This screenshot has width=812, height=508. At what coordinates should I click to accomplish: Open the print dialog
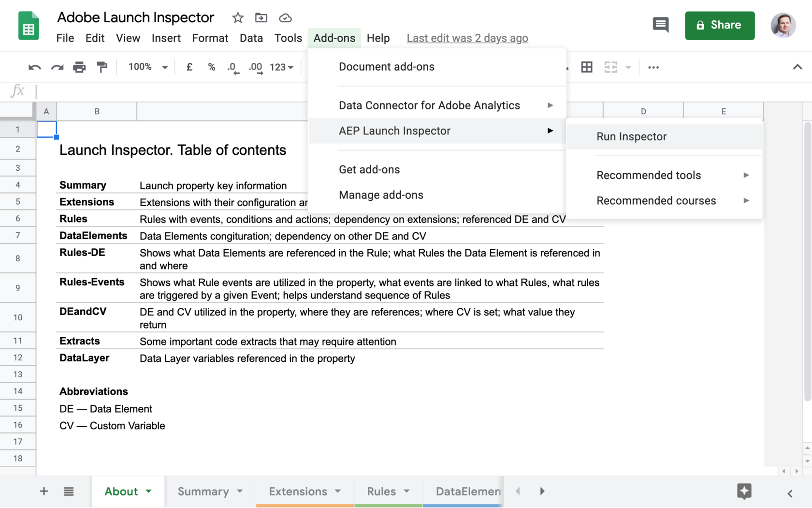(79, 67)
